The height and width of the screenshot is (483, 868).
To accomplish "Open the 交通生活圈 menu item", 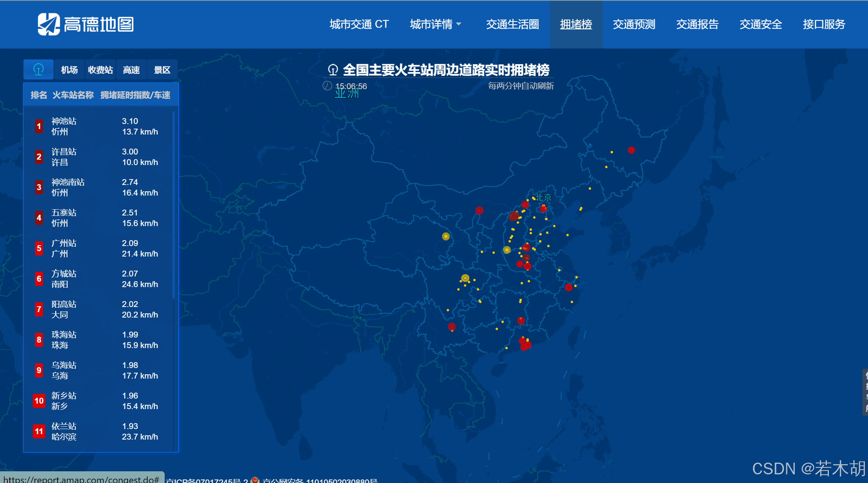I will click(x=512, y=24).
